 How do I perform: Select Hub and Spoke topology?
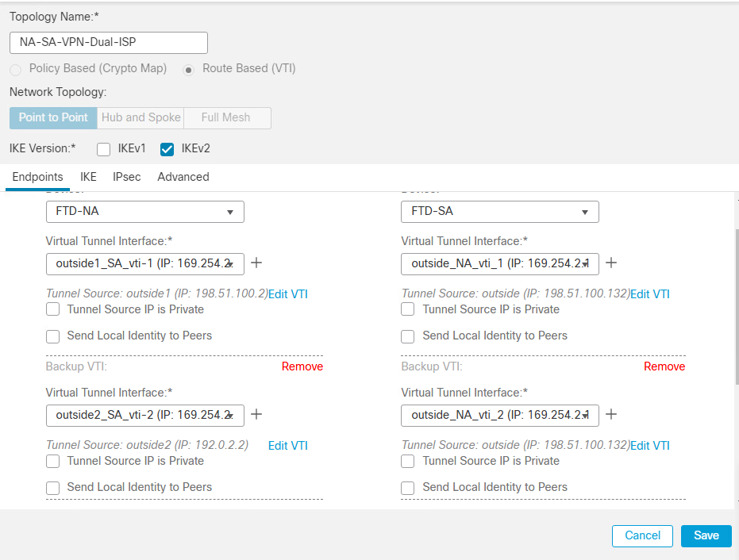click(x=141, y=117)
